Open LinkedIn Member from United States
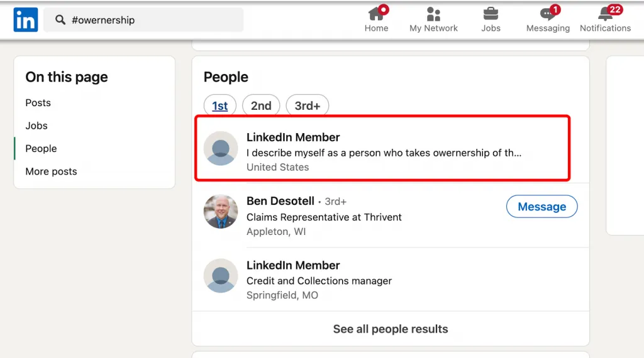644x358 pixels. pos(293,138)
